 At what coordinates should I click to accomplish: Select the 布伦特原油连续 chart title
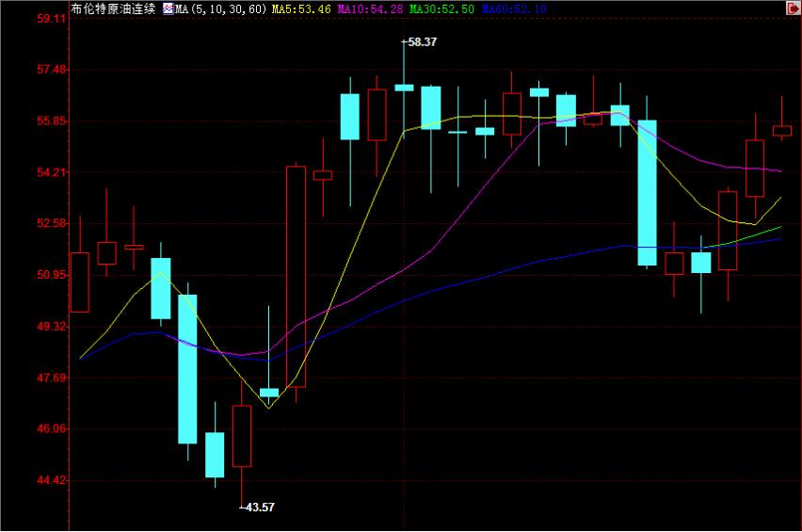(x=113, y=9)
